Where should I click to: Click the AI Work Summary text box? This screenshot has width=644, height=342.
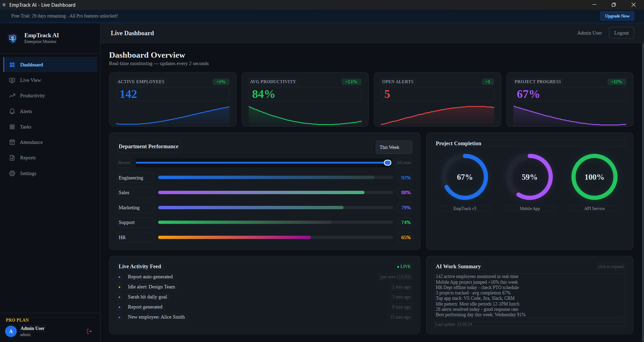(530, 295)
